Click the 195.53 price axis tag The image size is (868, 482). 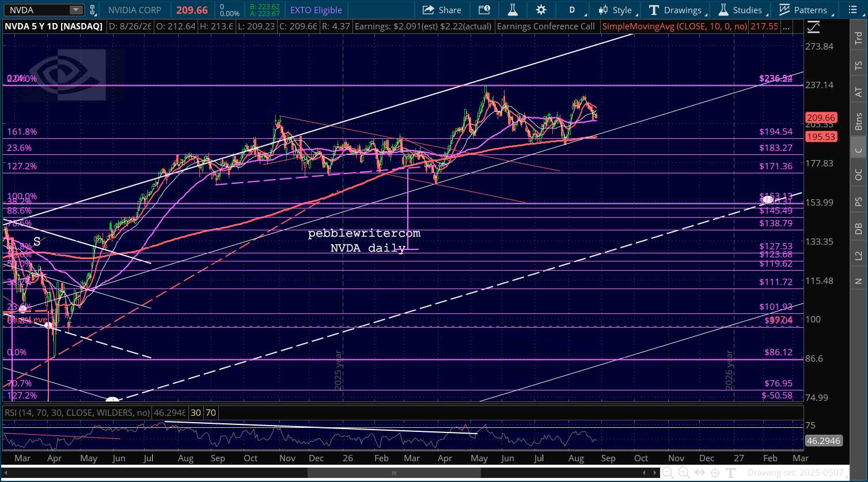tap(821, 136)
